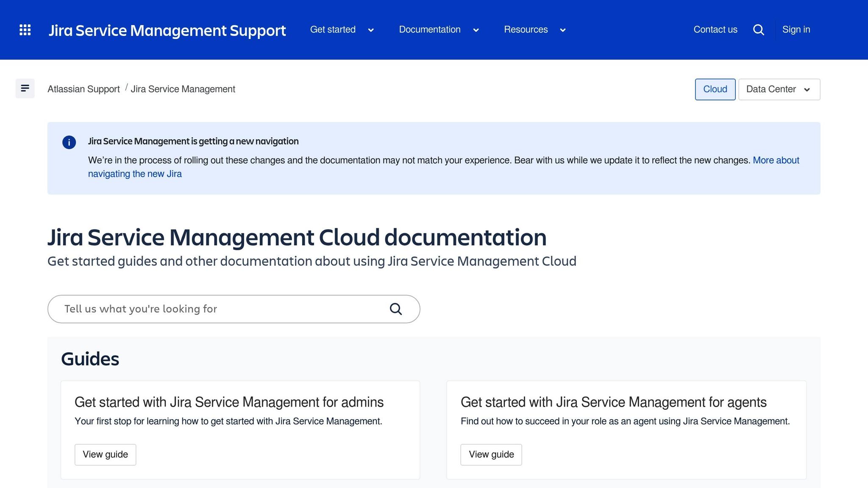
Task: Click the info icon in the notification banner
Action: [69, 142]
